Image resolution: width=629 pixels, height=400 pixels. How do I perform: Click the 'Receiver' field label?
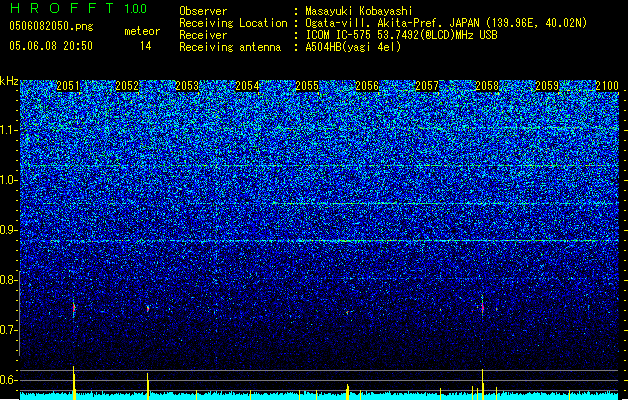[203, 35]
